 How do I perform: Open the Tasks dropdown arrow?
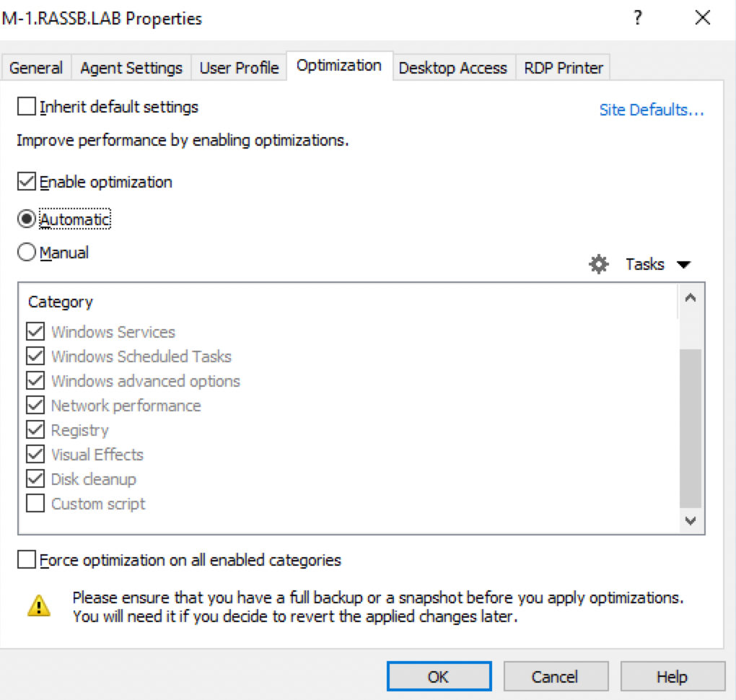(x=683, y=265)
